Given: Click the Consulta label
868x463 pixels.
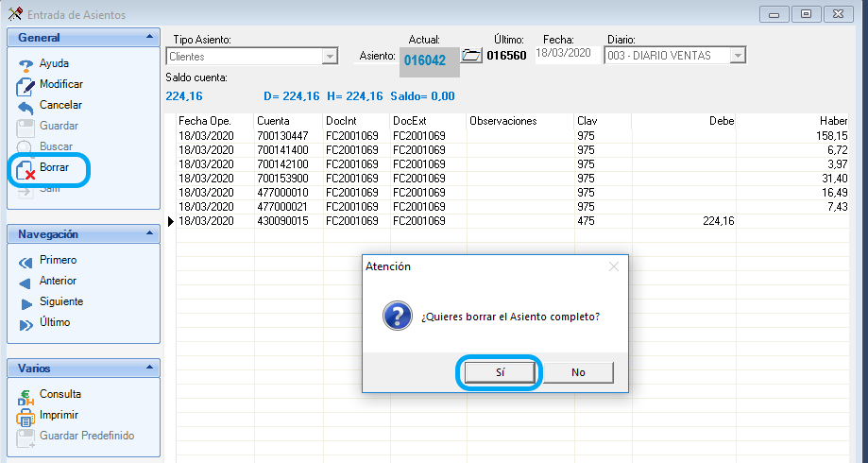Looking at the screenshot, I should [x=60, y=394].
